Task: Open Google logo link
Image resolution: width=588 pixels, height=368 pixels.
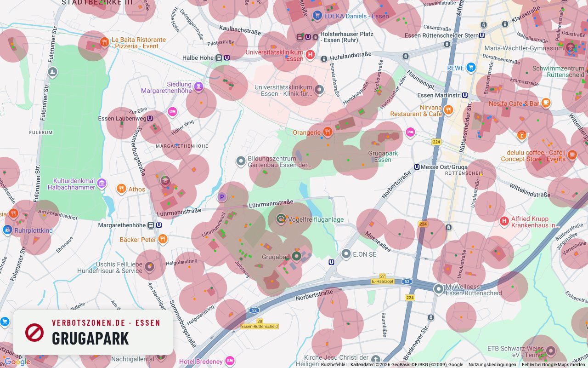Action: [x=17, y=362]
